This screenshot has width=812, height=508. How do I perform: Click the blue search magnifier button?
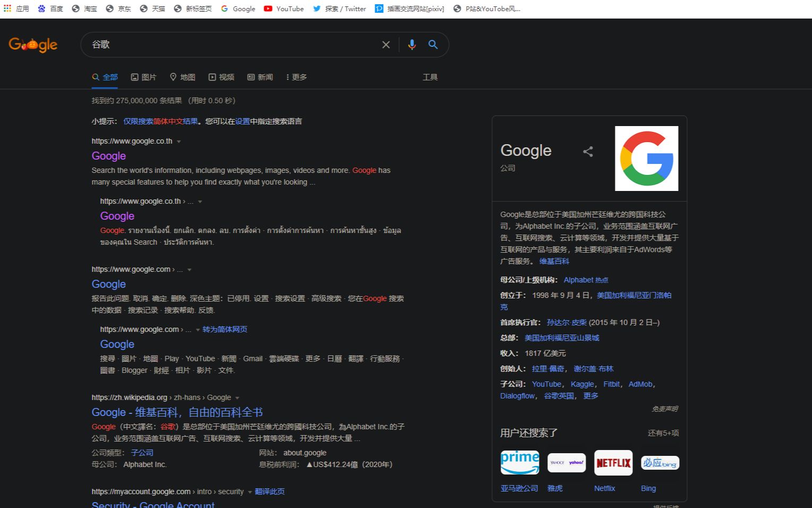433,45
